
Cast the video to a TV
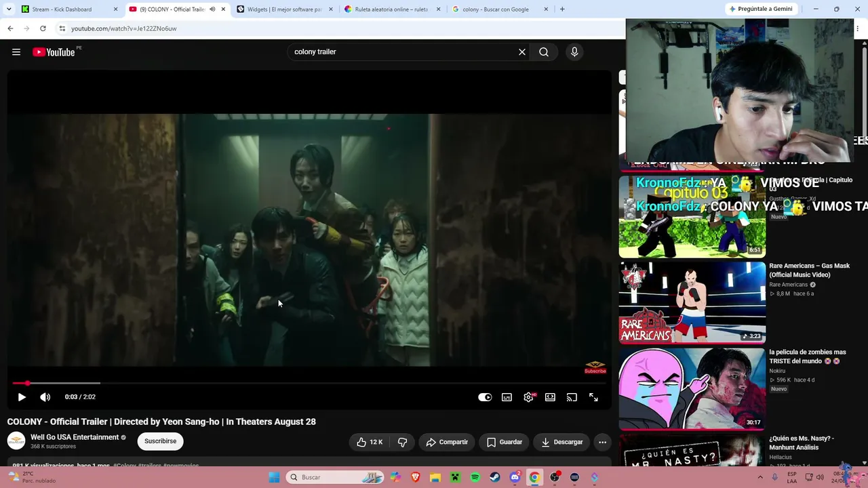(572, 397)
